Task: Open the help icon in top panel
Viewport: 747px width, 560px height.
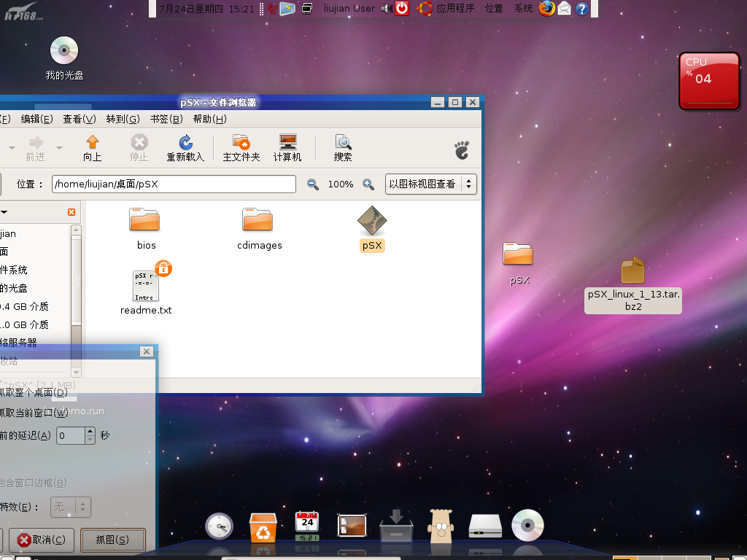Action: [x=581, y=9]
